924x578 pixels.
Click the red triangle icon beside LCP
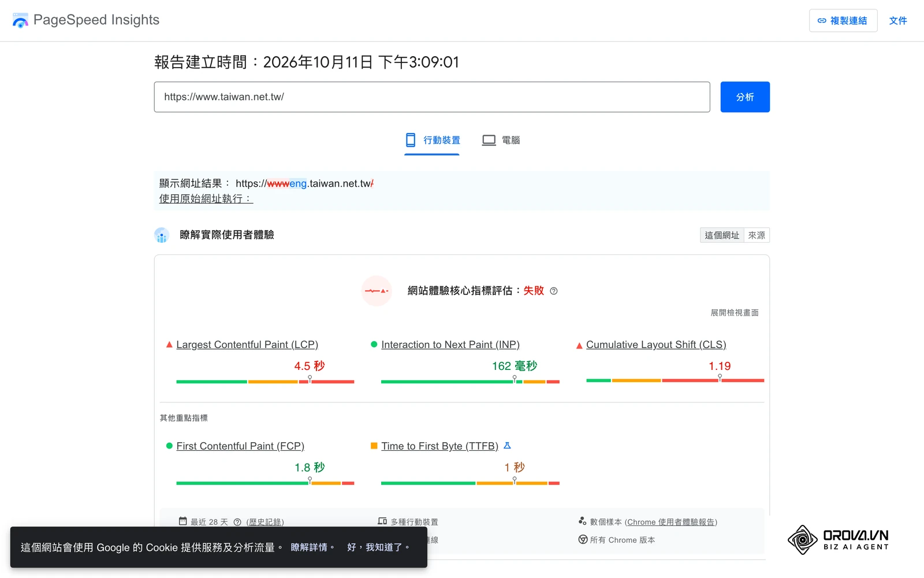[169, 344]
